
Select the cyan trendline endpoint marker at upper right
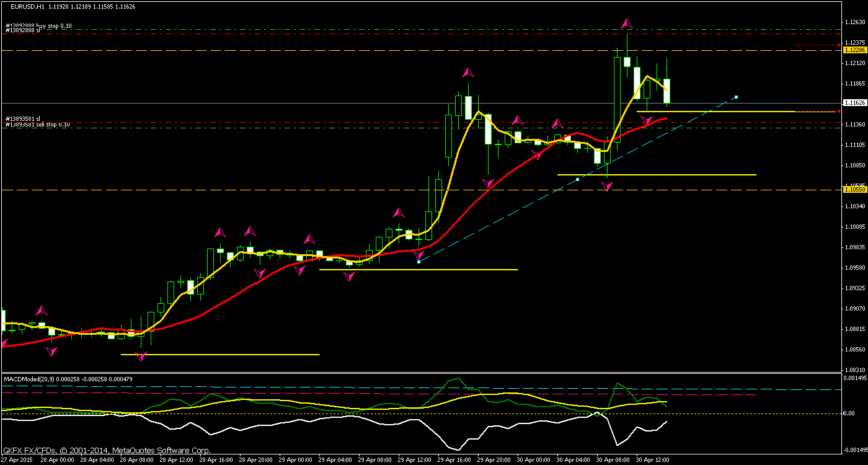tap(735, 97)
